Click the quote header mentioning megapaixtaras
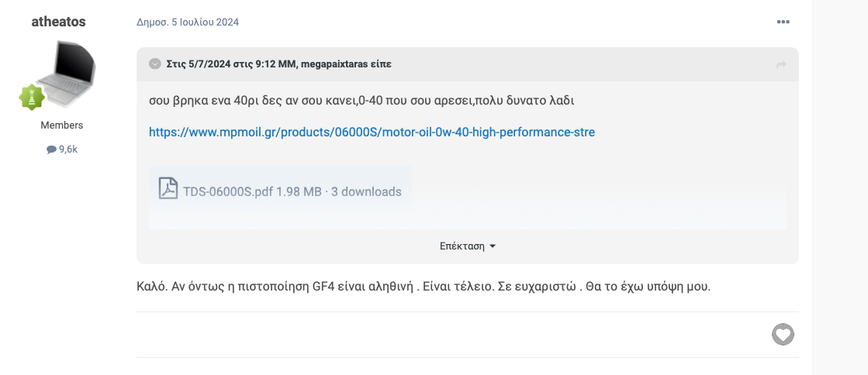This screenshot has width=868, height=375. pyautogui.click(x=279, y=64)
